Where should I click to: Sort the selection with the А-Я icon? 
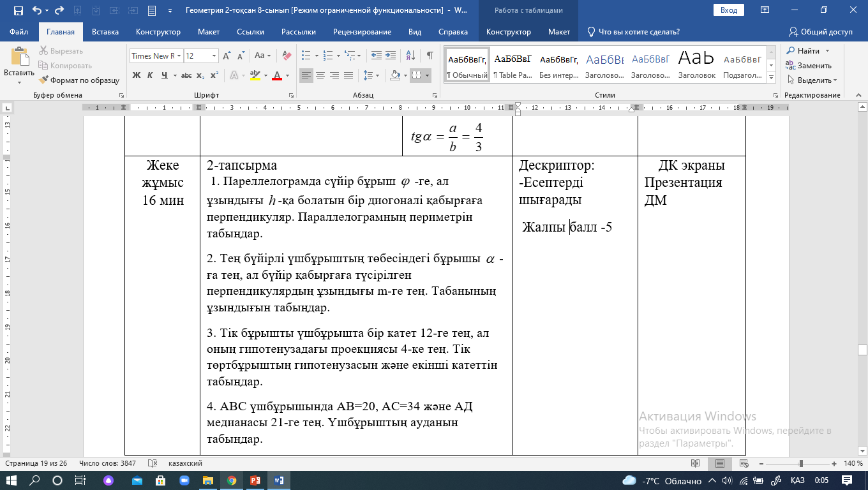point(411,56)
